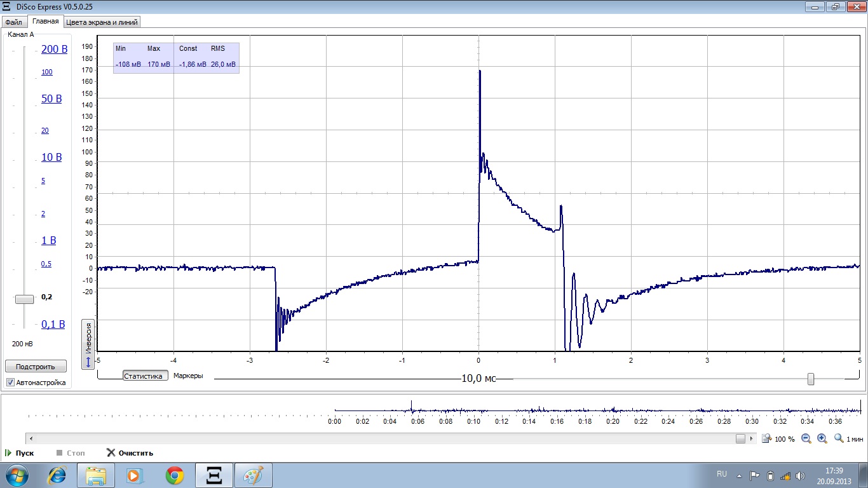
Task: Click the Подстроить button
Action: [x=36, y=367]
